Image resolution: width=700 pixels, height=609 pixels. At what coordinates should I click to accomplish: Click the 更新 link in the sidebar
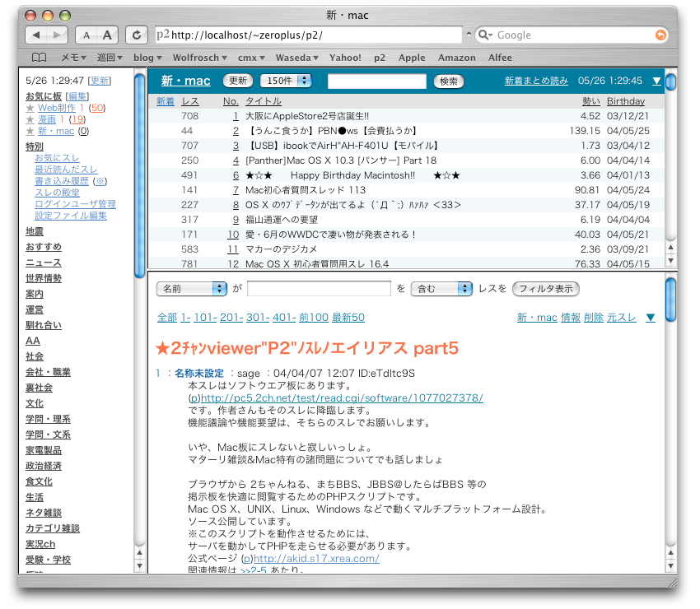(x=99, y=81)
